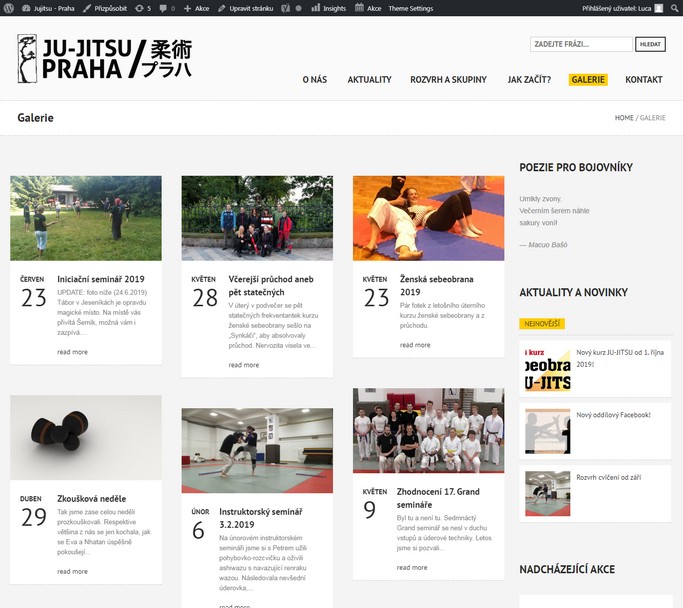Open Nový oddílový Facebook thumbnail
This screenshot has height=608, width=683.
coord(548,431)
